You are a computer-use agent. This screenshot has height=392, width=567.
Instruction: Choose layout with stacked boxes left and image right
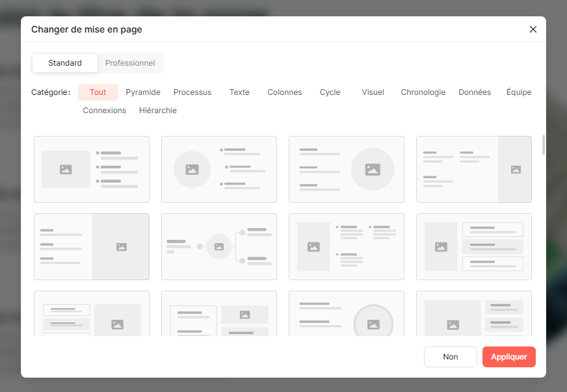(92, 313)
